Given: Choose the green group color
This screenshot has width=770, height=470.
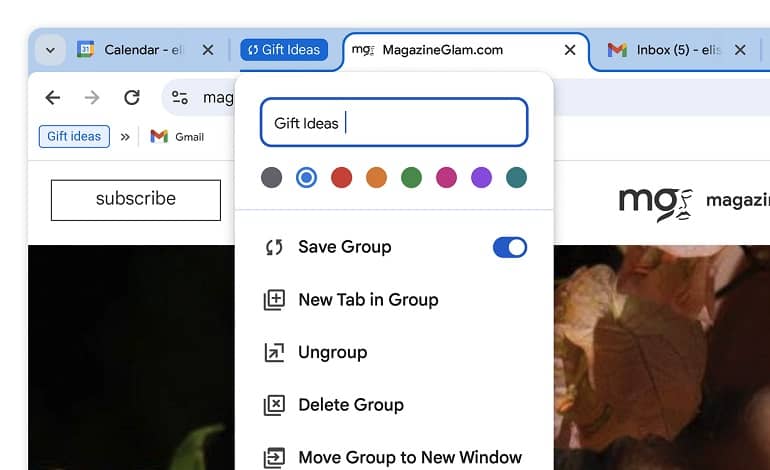Looking at the screenshot, I should tap(412, 178).
